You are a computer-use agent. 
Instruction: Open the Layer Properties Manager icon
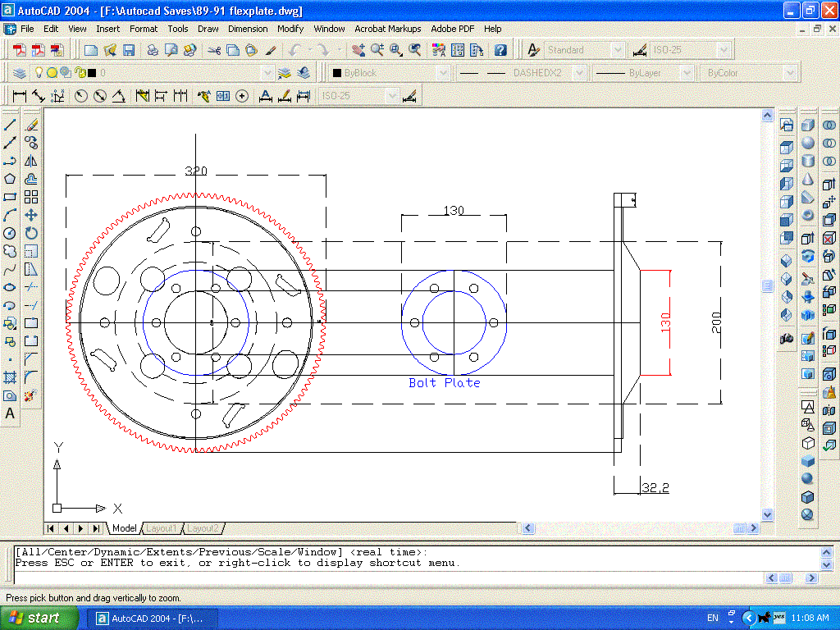point(19,73)
